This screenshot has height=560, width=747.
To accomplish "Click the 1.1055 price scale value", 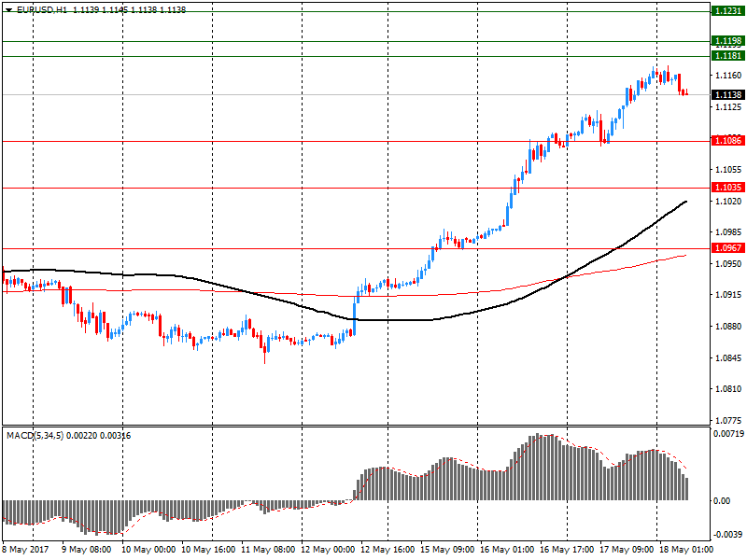I will [x=728, y=170].
